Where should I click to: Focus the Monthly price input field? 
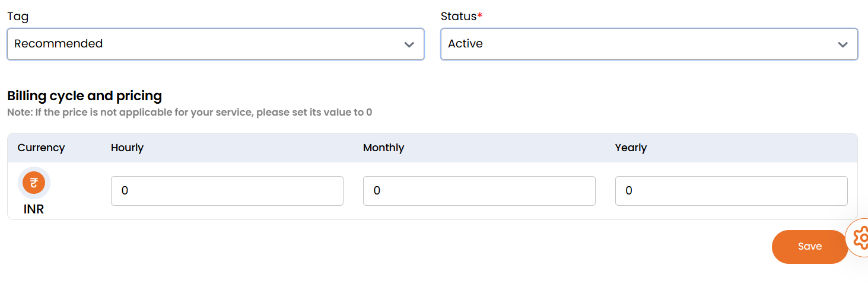pyautogui.click(x=479, y=191)
